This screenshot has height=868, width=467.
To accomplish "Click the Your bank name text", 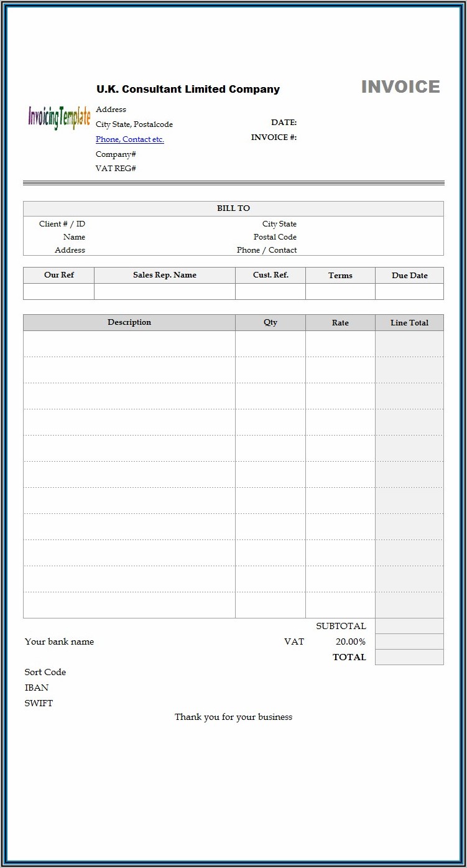I will click(60, 642).
